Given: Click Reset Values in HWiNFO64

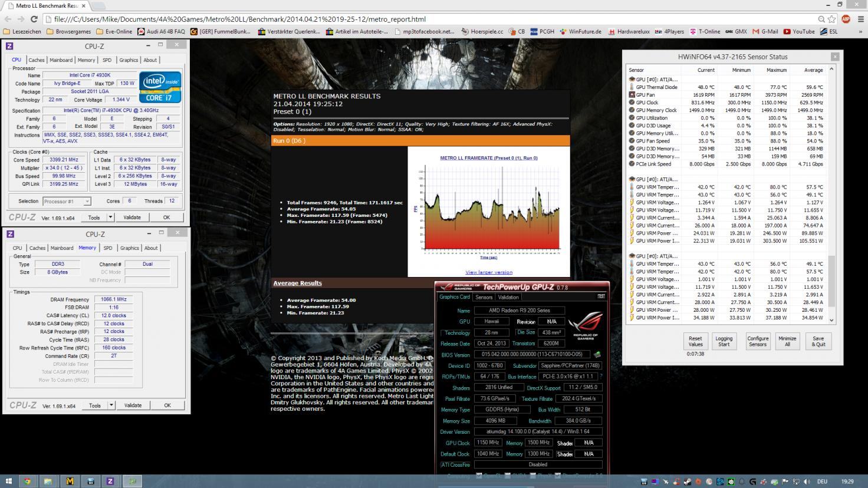Looking at the screenshot, I should [695, 341].
